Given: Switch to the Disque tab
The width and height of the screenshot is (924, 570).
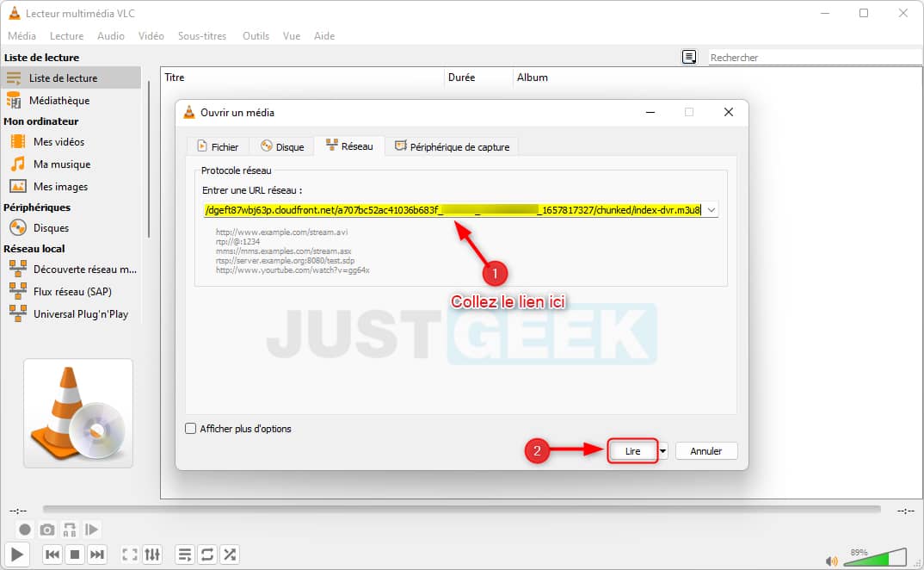Looking at the screenshot, I should pos(282,146).
